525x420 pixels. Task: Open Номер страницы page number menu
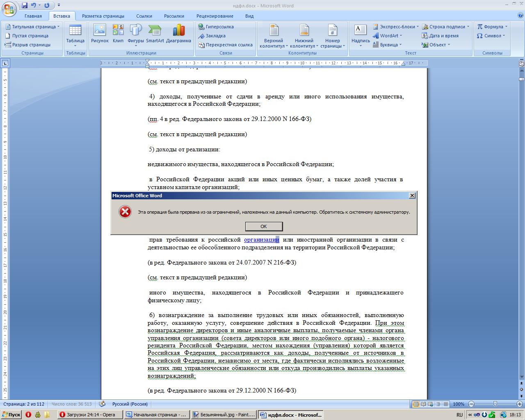tap(332, 36)
